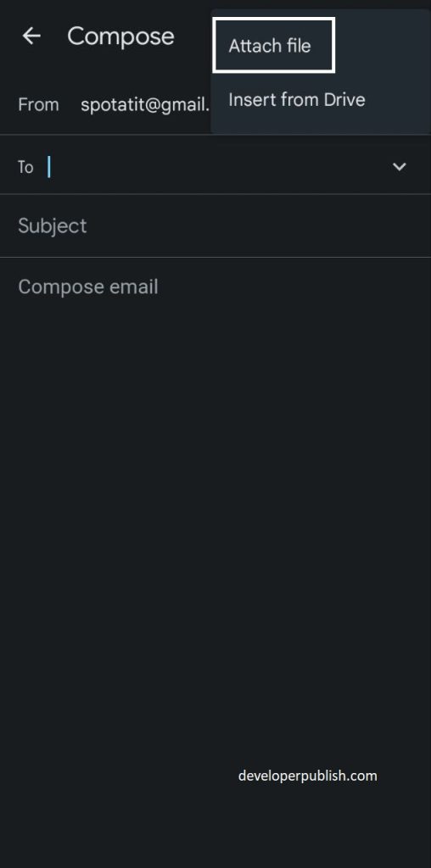The image size is (431, 868).
Task: Tap empty space in the To row
Action: (x=221, y=167)
